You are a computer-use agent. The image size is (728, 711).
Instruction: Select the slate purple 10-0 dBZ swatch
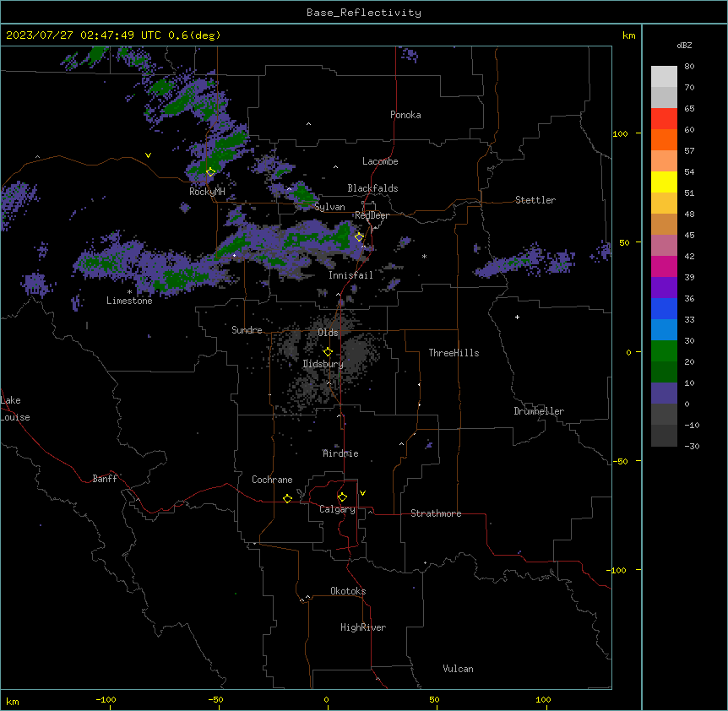(664, 393)
